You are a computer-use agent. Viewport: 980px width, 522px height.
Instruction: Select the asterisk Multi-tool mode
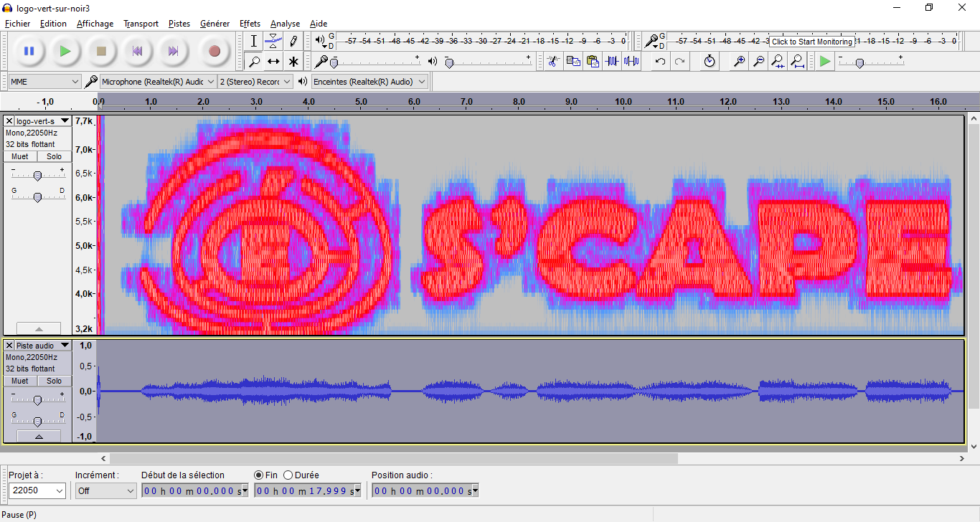[293, 61]
